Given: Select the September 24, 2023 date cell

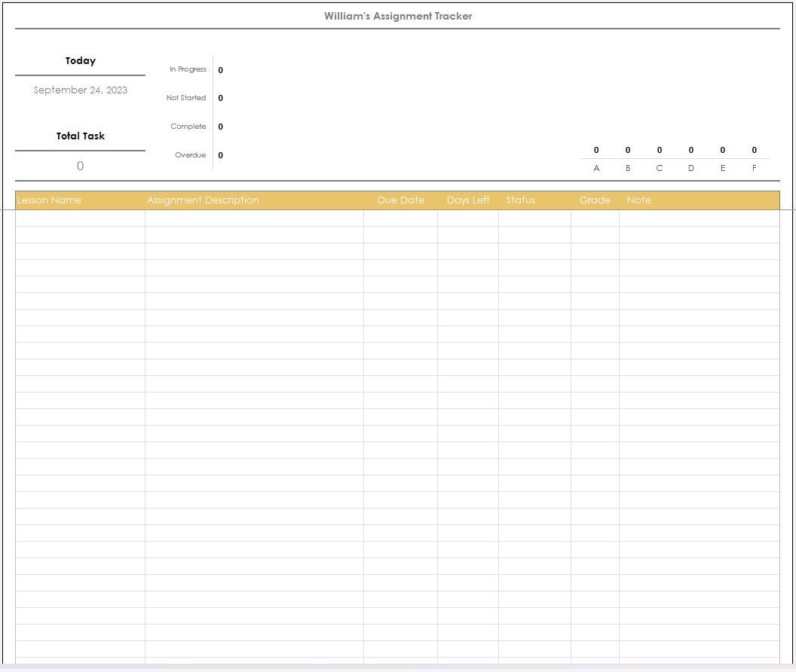Looking at the screenshot, I should [x=80, y=90].
